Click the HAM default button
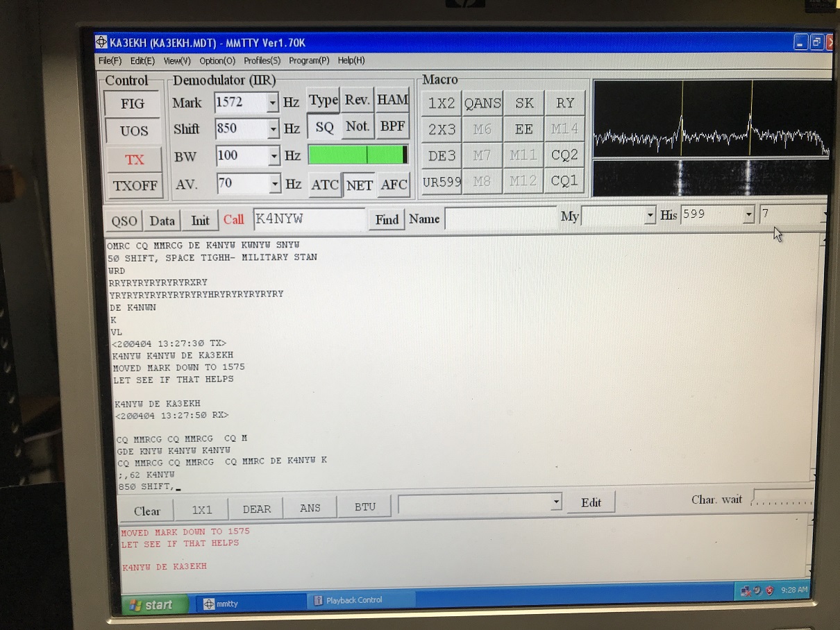840x630 pixels. point(392,100)
